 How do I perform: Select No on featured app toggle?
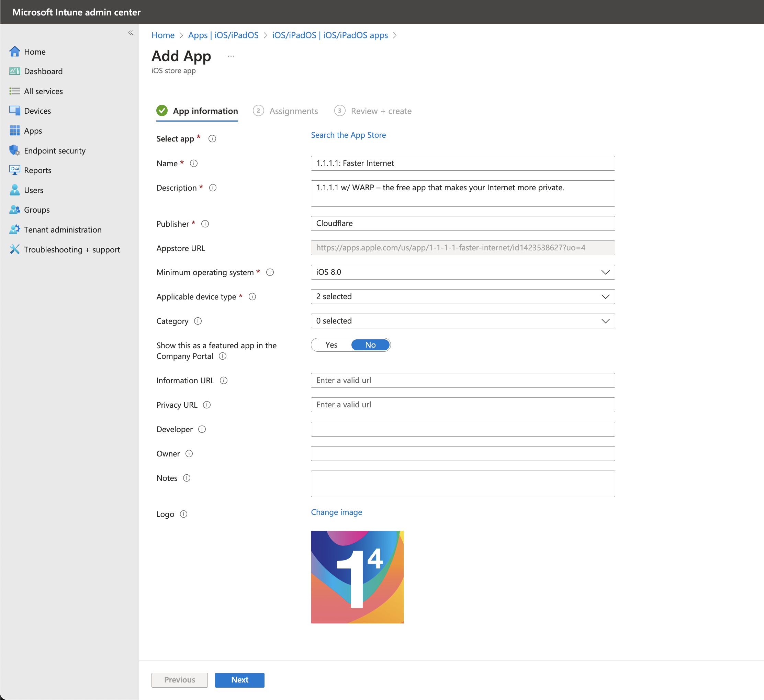(370, 345)
